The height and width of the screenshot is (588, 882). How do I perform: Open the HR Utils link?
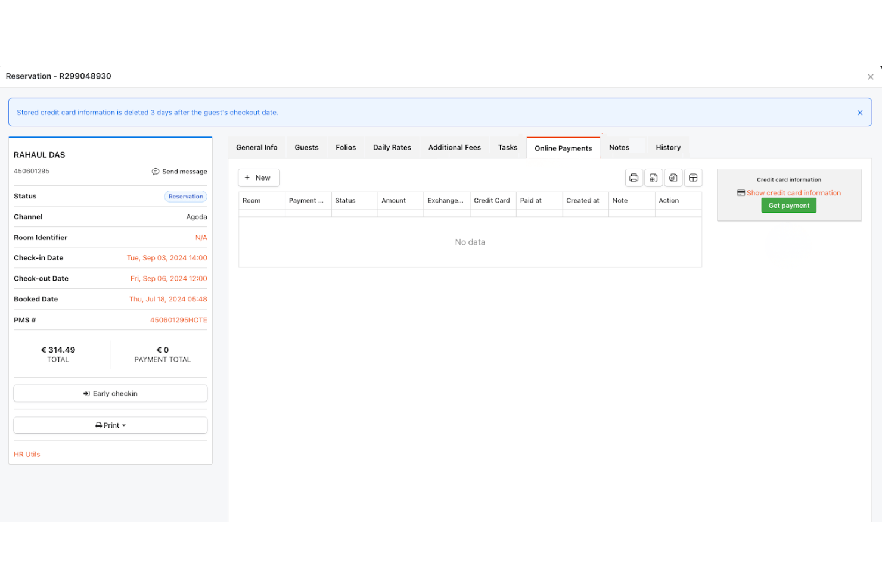click(27, 455)
